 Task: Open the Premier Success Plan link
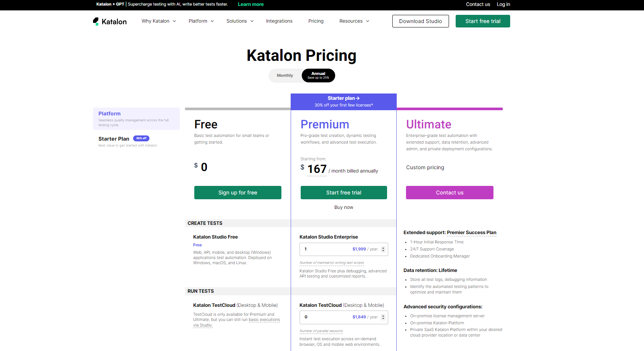(x=472, y=233)
